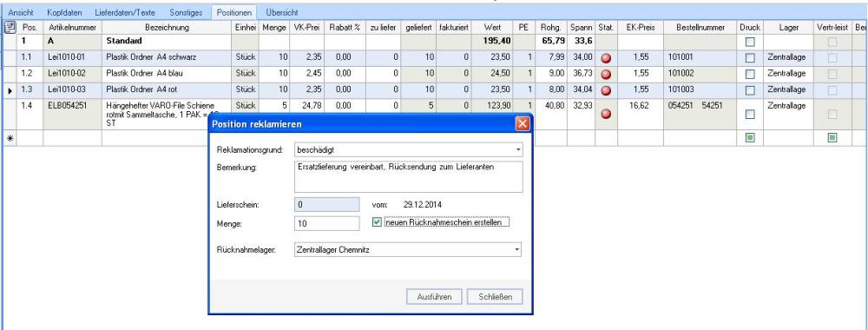
Task: Toggle 'neuen Rücknahmeschein erstellen' checkbox
Action: point(378,222)
